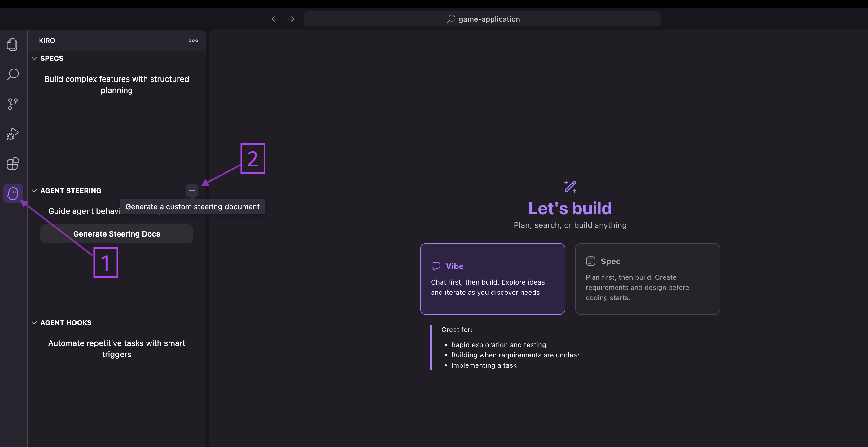Open the Extensions sidebar icon
868x447 pixels.
(x=13, y=164)
